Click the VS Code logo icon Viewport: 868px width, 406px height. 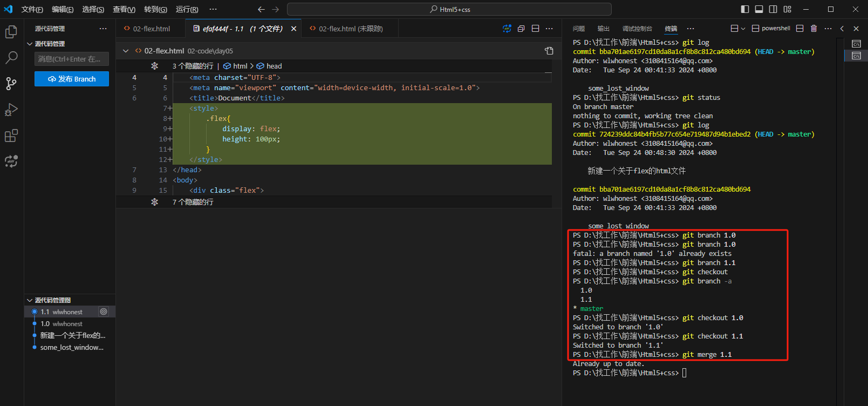[x=8, y=9]
